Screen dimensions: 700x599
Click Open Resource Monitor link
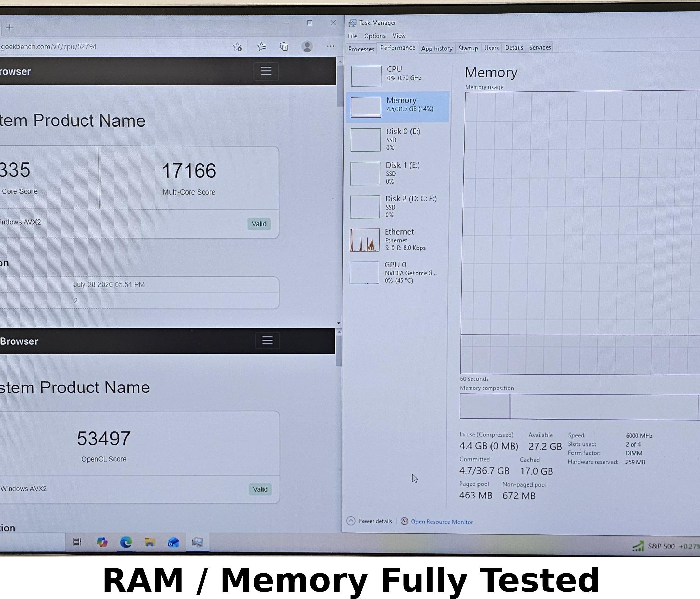(442, 522)
